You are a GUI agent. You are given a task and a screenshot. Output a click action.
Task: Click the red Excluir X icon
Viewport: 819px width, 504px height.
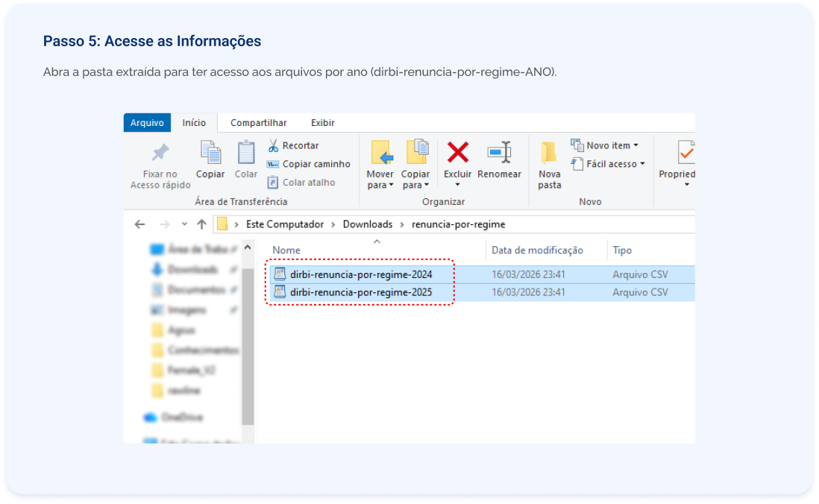(x=457, y=153)
